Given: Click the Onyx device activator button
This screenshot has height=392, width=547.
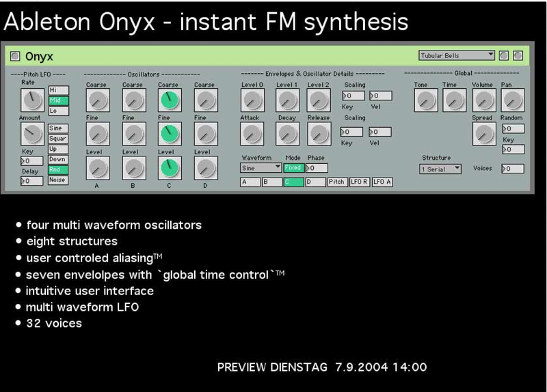Looking at the screenshot, I should [x=16, y=56].
